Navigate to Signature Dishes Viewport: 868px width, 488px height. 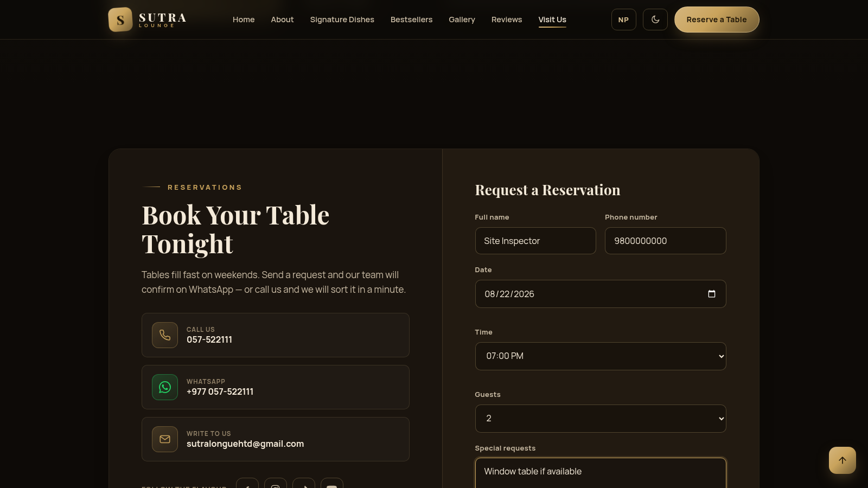tap(342, 20)
